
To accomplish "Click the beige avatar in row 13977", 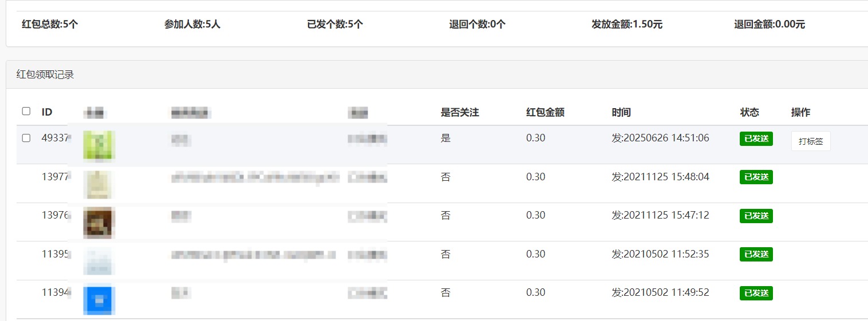I will tap(99, 184).
